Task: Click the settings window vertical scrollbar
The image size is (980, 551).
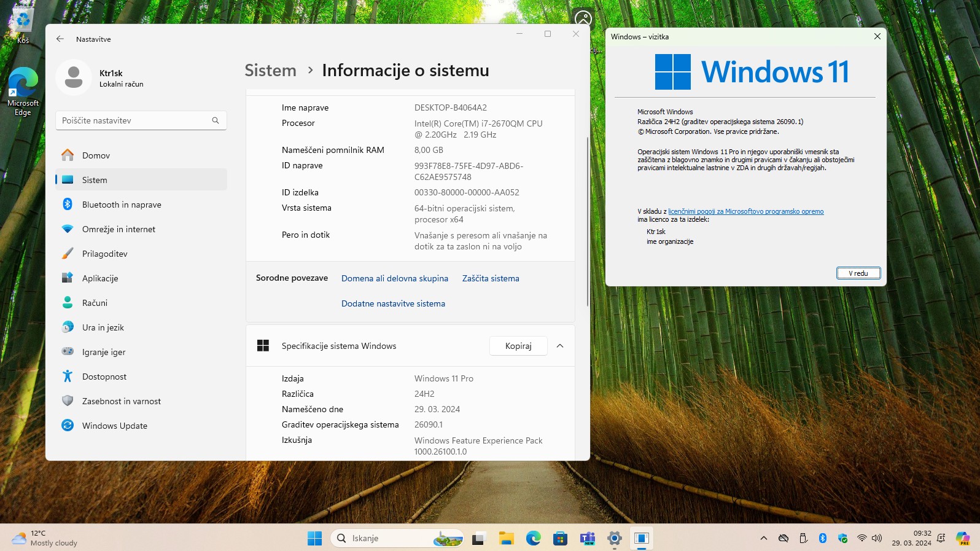Action: (x=588, y=221)
